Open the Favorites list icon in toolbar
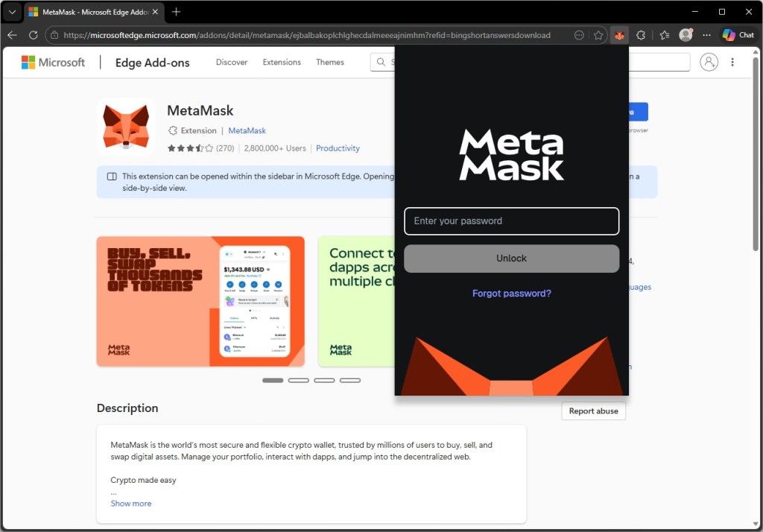Image resolution: width=763 pixels, height=532 pixels. [x=665, y=35]
